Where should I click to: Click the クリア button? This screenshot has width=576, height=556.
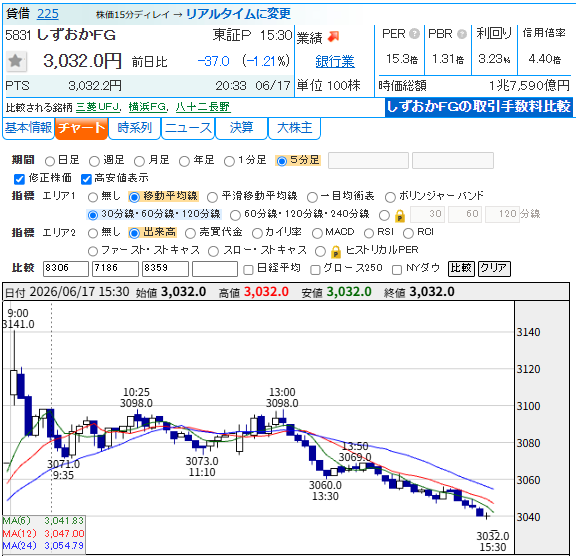(x=494, y=268)
